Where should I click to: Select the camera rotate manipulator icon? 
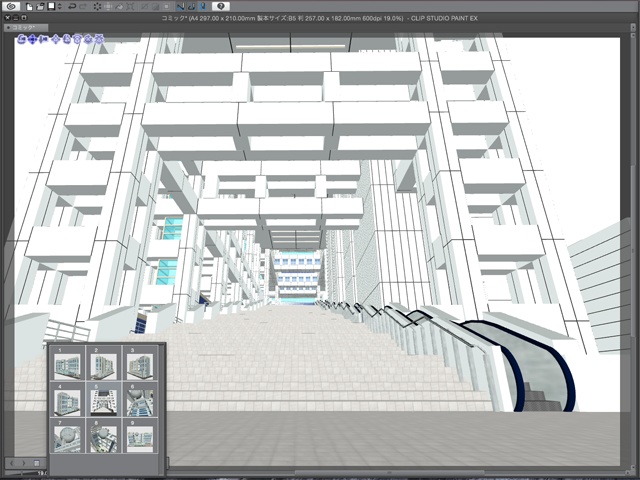pyautogui.click(x=21, y=39)
